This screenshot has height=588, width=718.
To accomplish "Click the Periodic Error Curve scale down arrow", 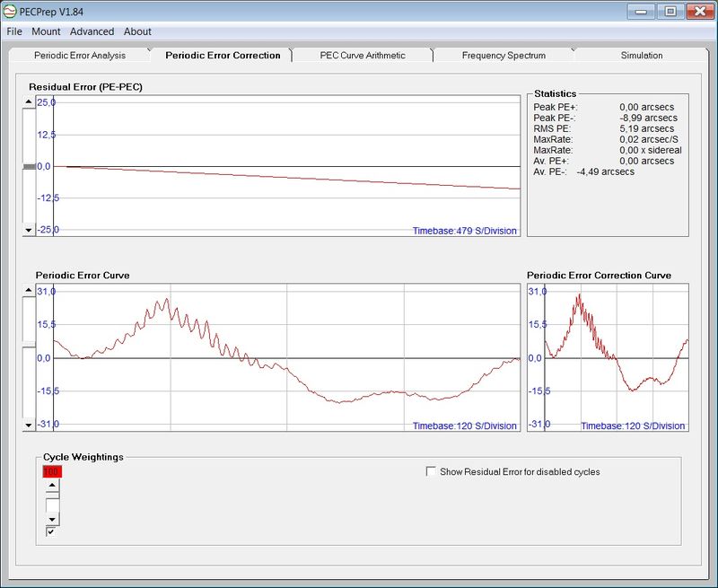I will click(x=29, y=425).
